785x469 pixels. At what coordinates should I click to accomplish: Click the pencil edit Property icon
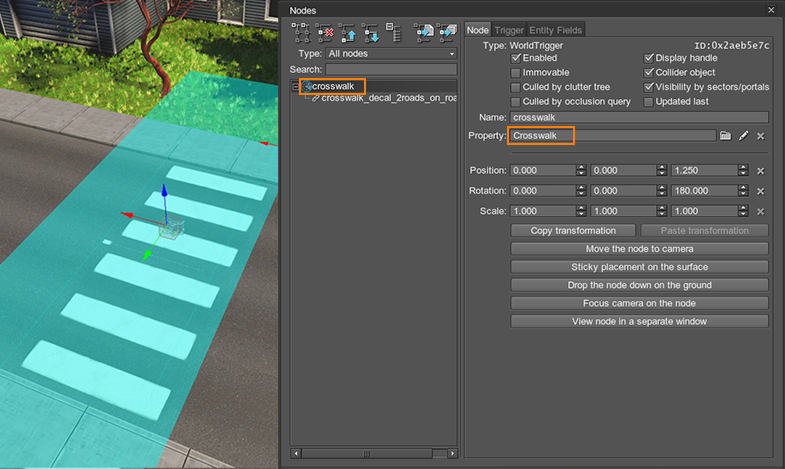tap(744, 136)
